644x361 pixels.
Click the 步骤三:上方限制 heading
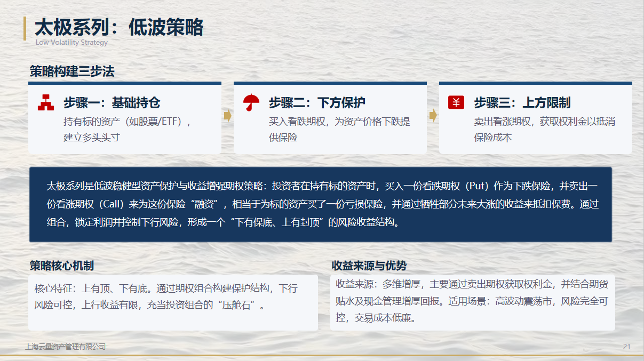[522, 102]
